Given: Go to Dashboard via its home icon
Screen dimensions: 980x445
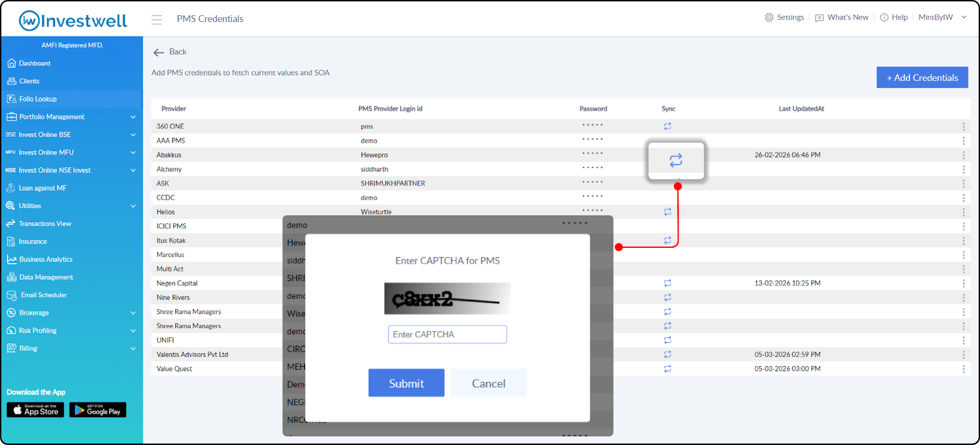Looking at the screenshot, I should (11, 63).
